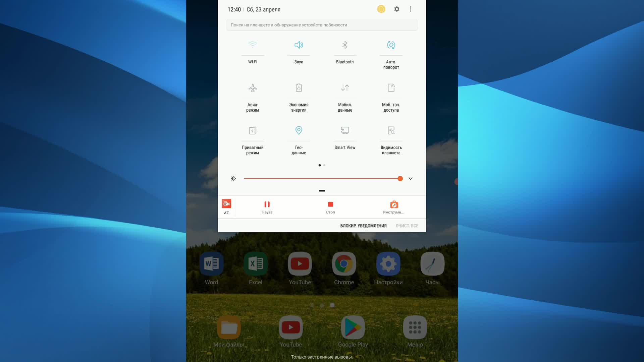Tap БЛОКИР. УВЕДОМЛЕНИЯ block notifications
Image resolution: width=644 pixels, height=362 pixels.
(x=363, y=226)
